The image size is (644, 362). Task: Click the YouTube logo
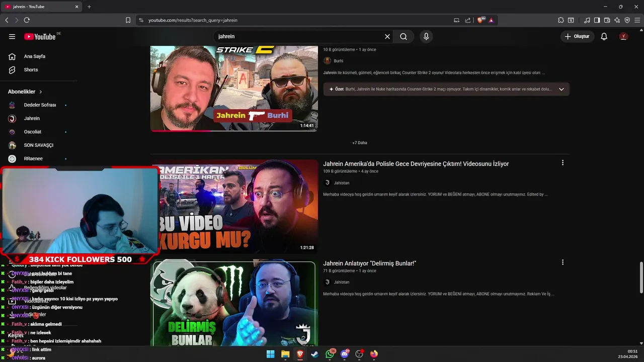40,36
